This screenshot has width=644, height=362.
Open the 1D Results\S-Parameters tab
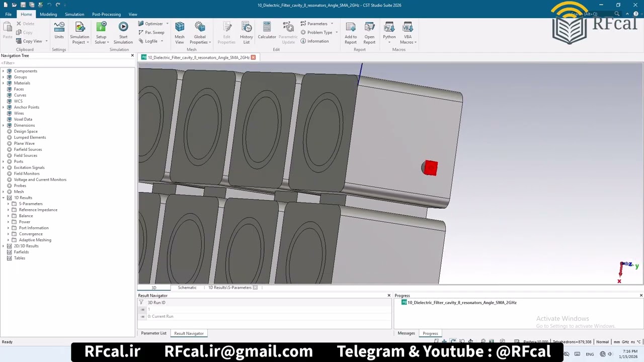click(230, 288)
